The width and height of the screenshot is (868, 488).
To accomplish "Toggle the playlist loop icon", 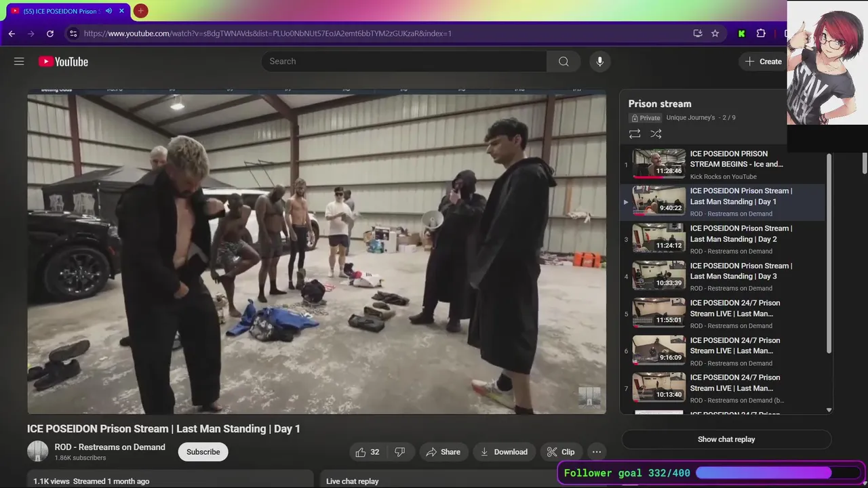I will pyautogui.click(x=635, y=134).
